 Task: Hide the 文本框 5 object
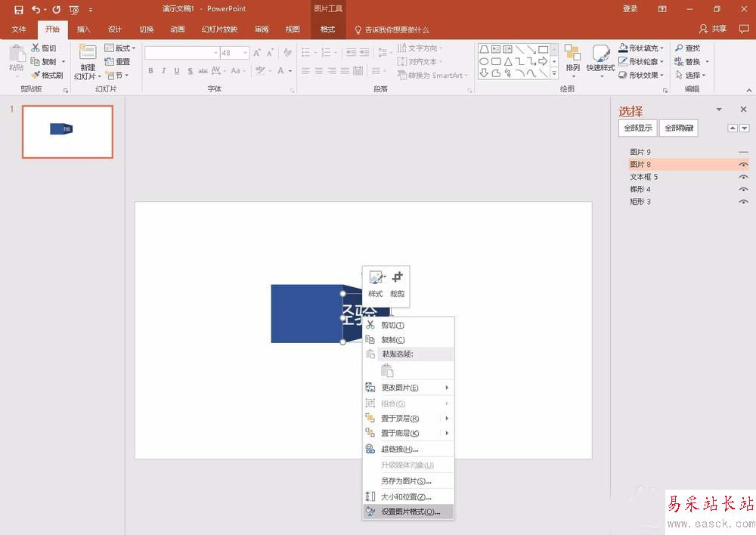point(743,177)
